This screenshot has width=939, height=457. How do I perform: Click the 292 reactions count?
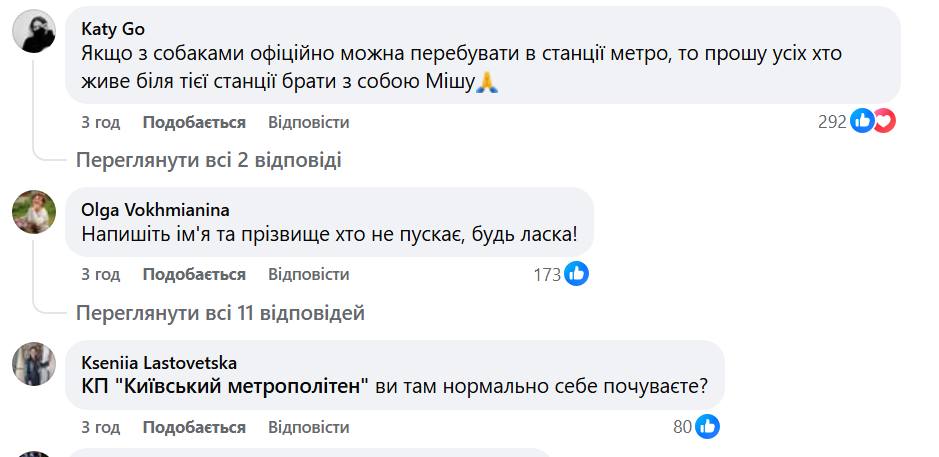coord(832,122)
